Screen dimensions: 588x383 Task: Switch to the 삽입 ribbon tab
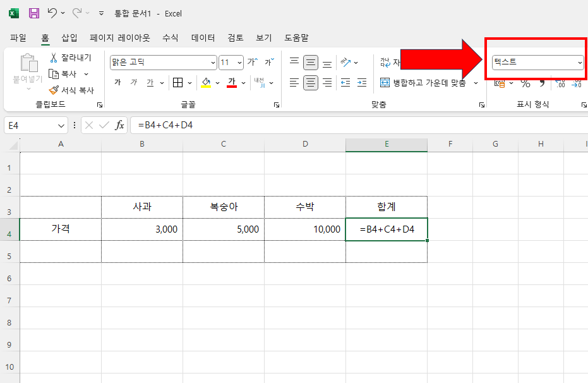click(x=69, y=38)
